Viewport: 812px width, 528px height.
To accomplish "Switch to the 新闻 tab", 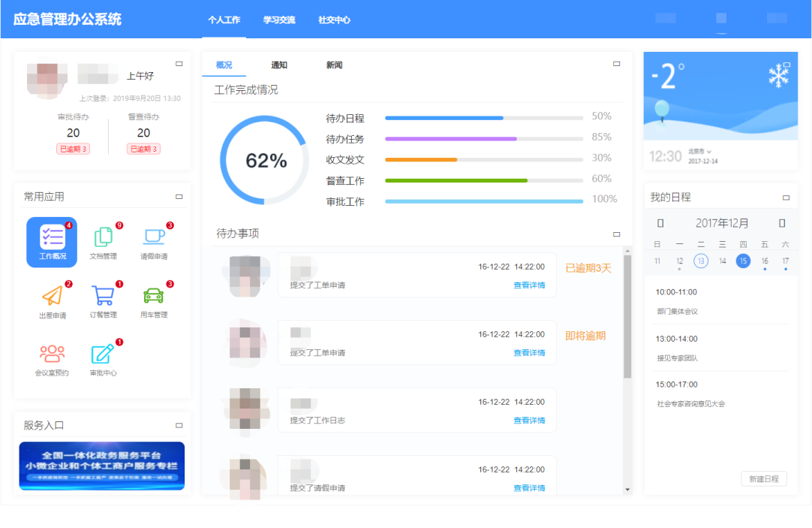I will [334, 65].
